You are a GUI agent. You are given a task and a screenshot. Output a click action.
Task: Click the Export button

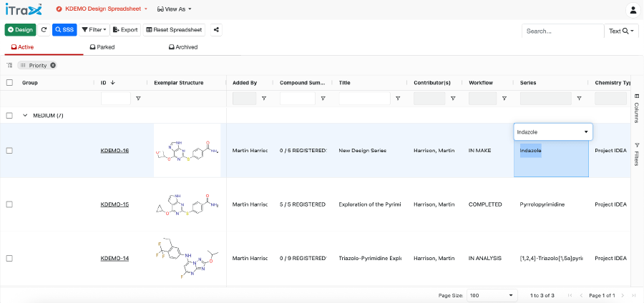click(125, 30)
